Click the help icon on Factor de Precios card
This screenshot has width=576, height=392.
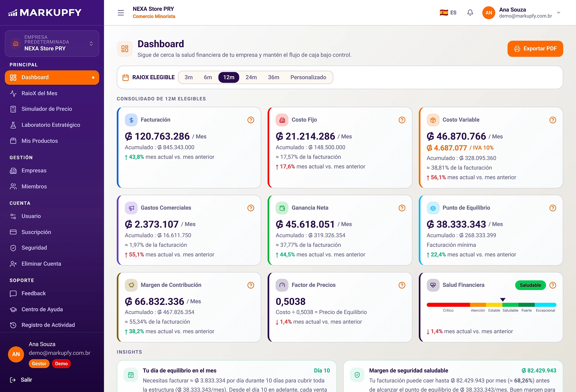(x=402, y=285)
